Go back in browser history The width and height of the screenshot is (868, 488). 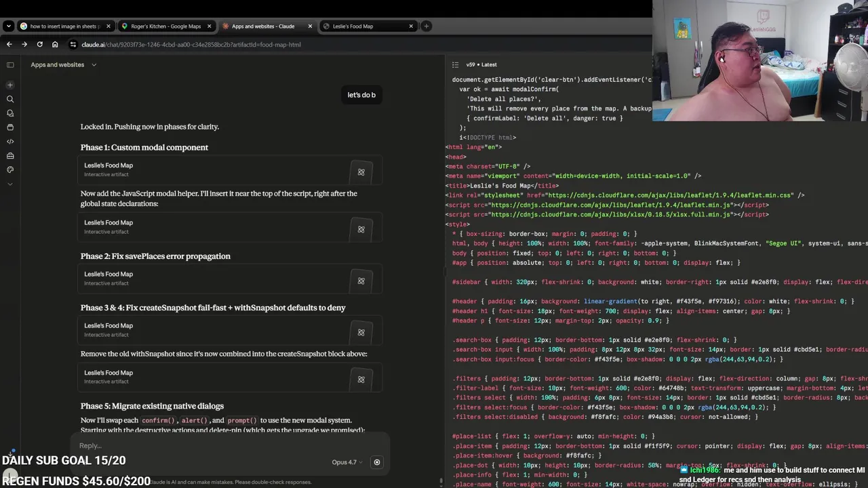(9, 45)
